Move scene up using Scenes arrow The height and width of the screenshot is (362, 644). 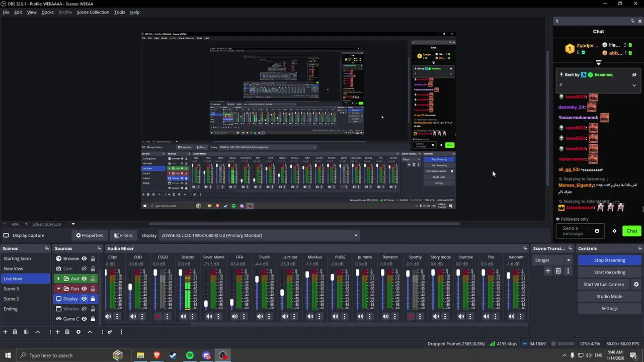click(x=37, y=332)
